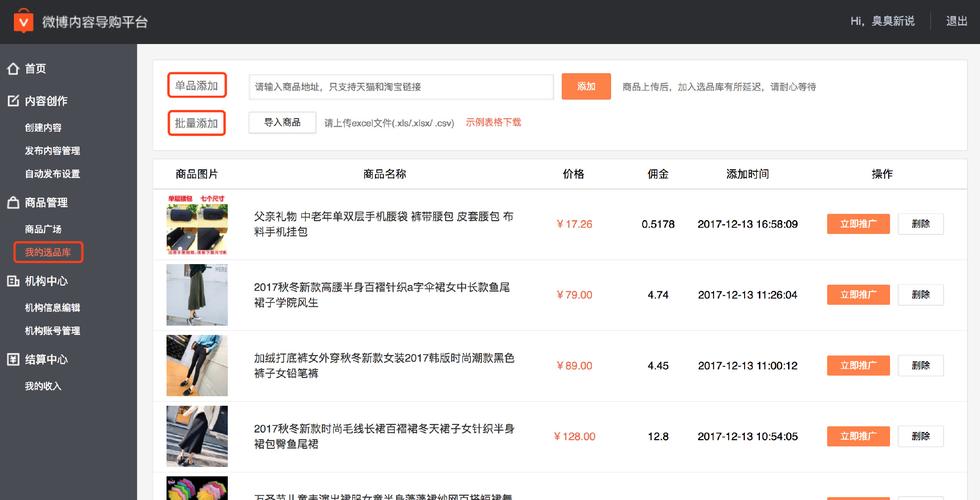Click the price ¥17.26

[x=574, y=224]
